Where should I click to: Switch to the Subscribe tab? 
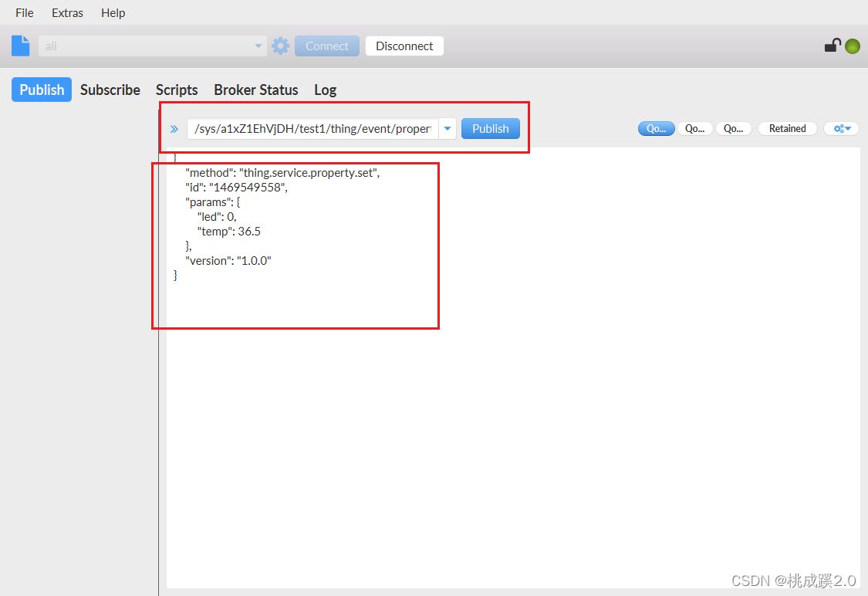110,90
